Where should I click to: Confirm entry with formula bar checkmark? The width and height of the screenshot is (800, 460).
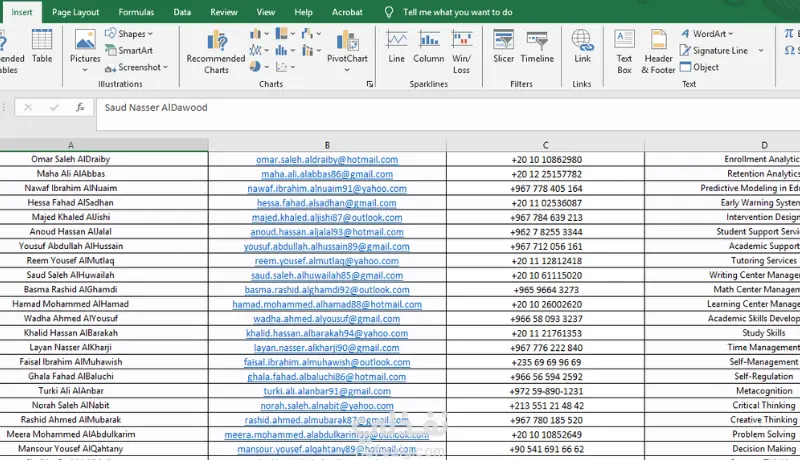click(x=54, y=107)
